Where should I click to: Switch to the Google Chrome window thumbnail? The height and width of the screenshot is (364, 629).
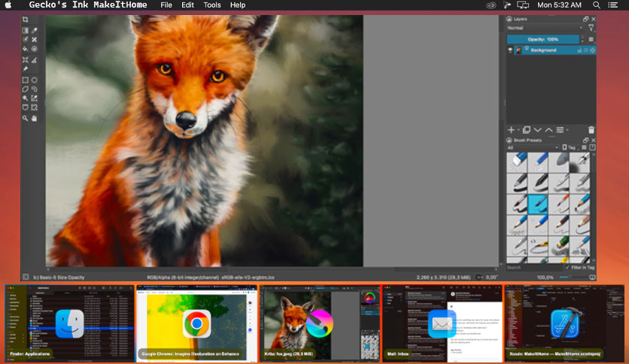click(196, 323)
